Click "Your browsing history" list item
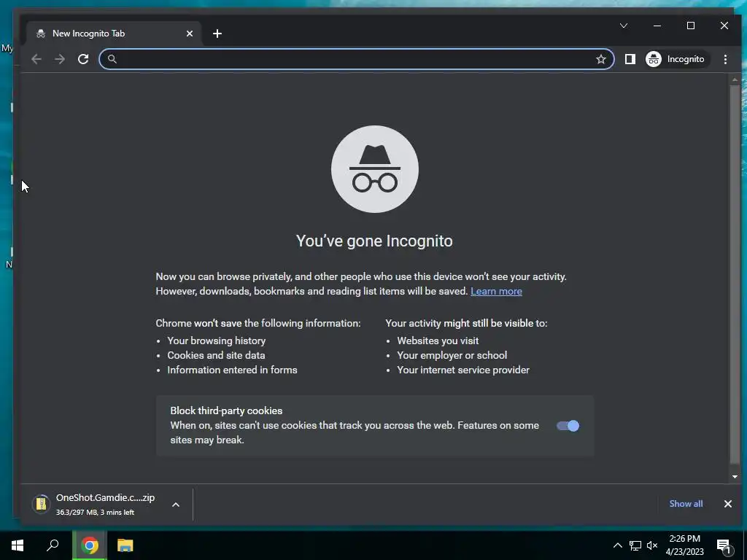The width and height of the screenshot is (747, 560). pos(216,341)
